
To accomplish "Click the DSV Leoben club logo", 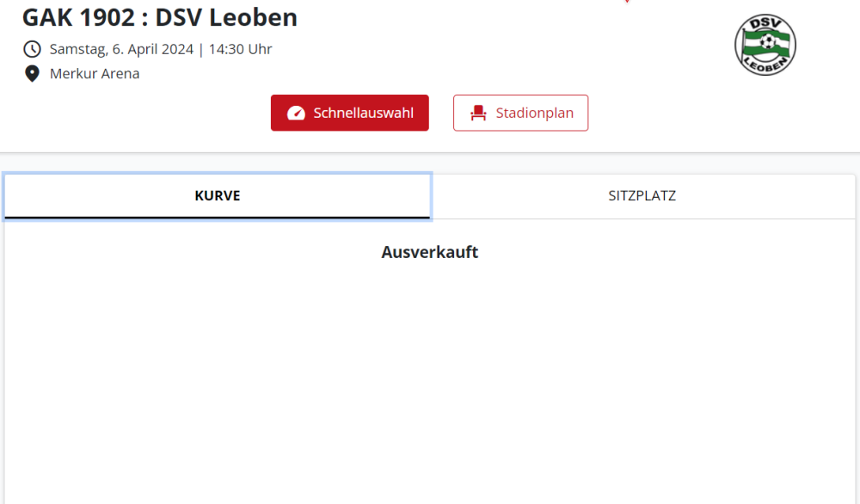I will [x=765, y=45].
